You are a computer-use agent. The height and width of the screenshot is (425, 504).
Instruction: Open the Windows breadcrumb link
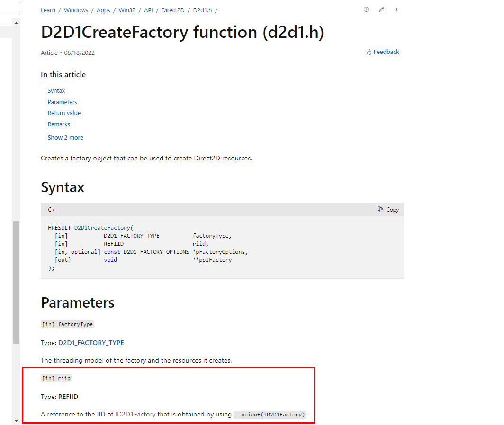click(76, 10)
